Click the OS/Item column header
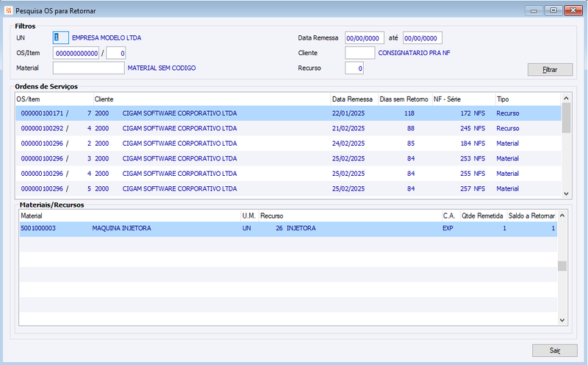 pyautogui.click(x=54, y=99)
